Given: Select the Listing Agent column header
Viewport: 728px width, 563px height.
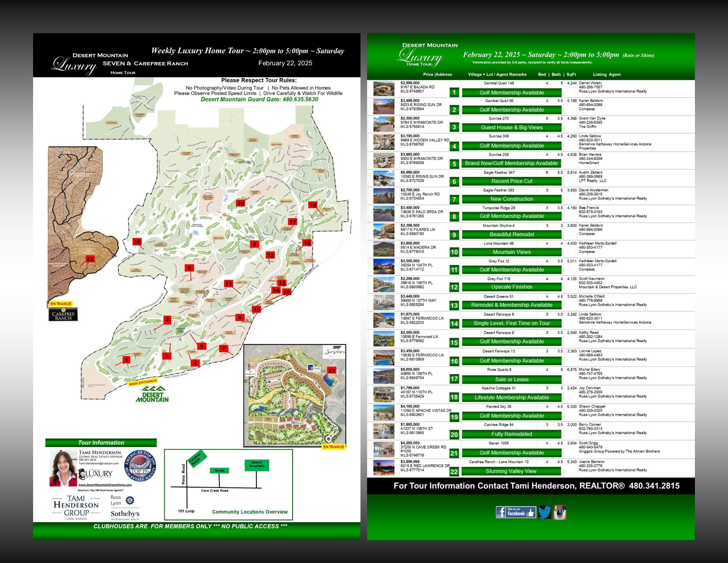Looking at the screenshot, I should click(x=606, y=75).
